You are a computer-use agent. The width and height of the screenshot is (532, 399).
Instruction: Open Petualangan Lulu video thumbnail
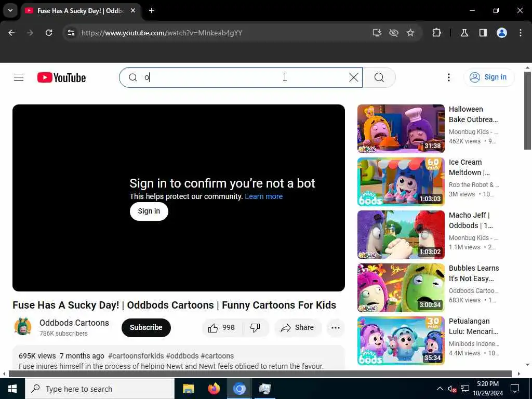(x=401, y=341)
